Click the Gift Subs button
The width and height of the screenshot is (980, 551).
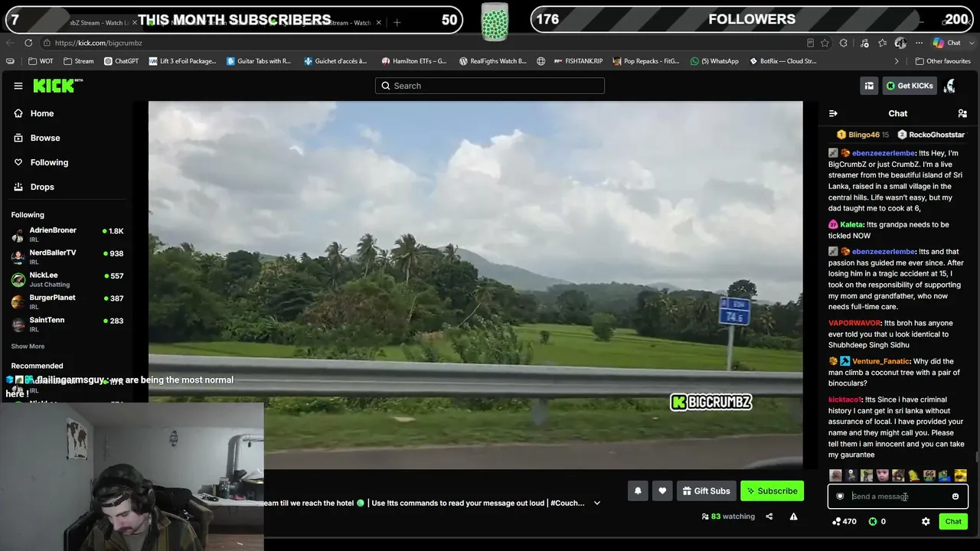[707, 491]
